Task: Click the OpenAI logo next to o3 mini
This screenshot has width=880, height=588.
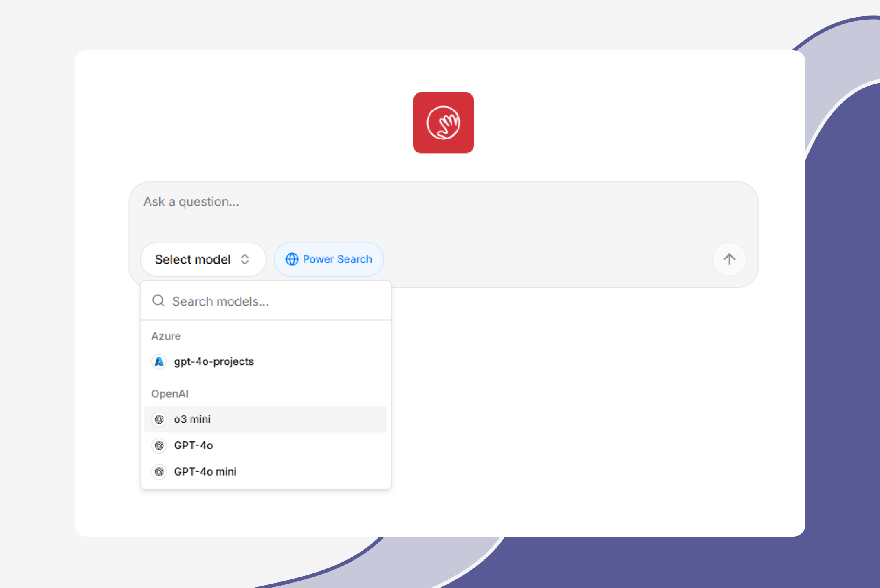Action: (x=159, y=419)
